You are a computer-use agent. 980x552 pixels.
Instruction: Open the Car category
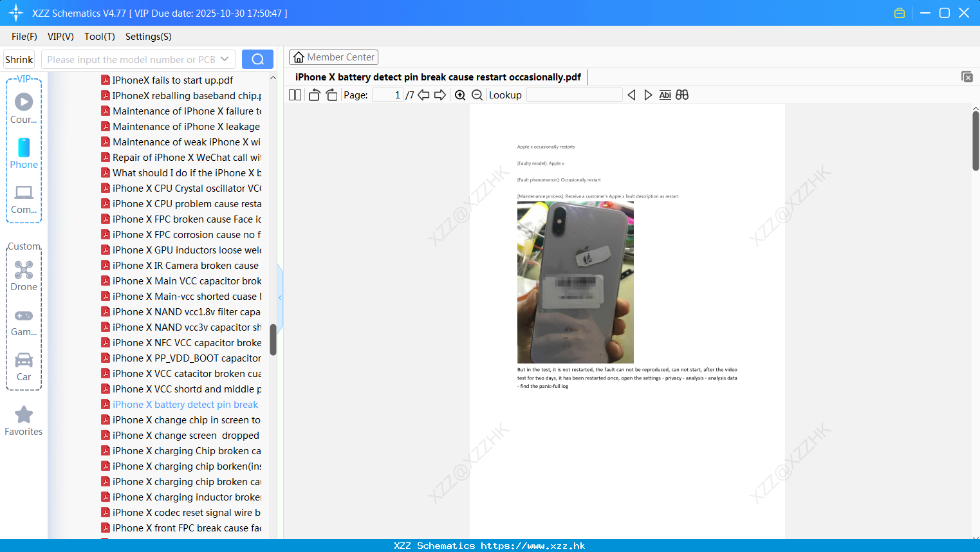point(24,367)
